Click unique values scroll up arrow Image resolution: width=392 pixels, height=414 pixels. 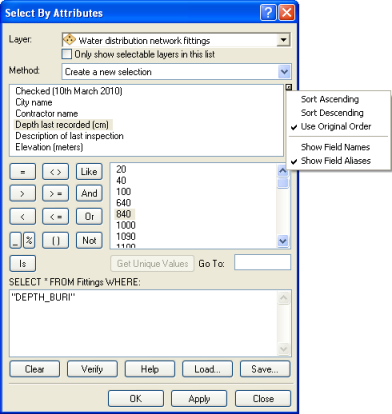pyautogui.click(x=283, y=171)
